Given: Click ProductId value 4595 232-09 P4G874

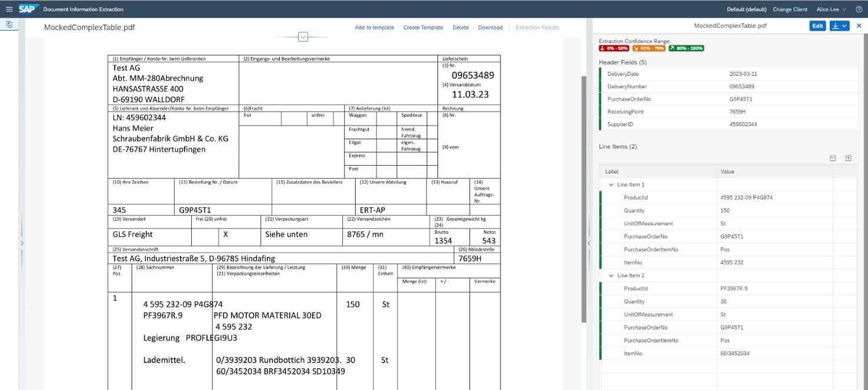Looking at the screenshot, I should click(746, 197).
